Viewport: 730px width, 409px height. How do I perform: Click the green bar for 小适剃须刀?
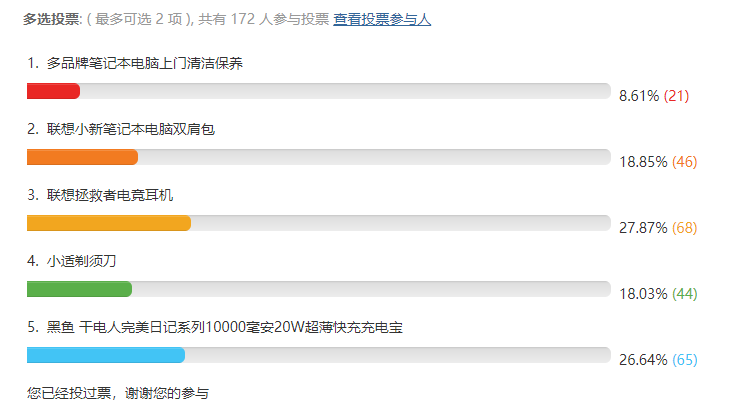pyautogui.click(x=80, y=289)
